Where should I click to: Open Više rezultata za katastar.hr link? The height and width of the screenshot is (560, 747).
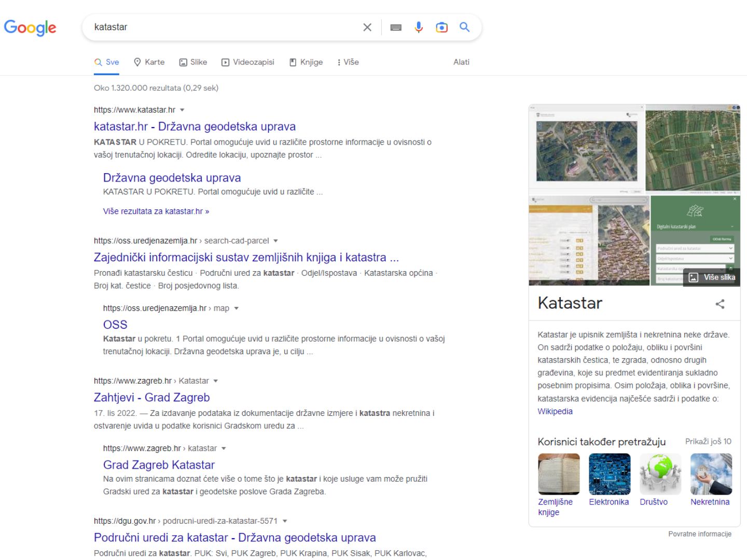pyautogui.click(x=156, y=212)
